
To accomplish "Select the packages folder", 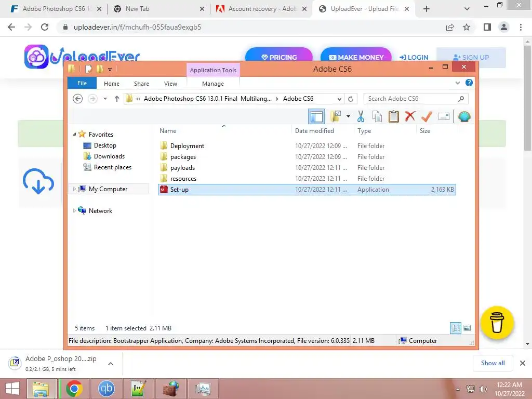I will pos(183,157).
